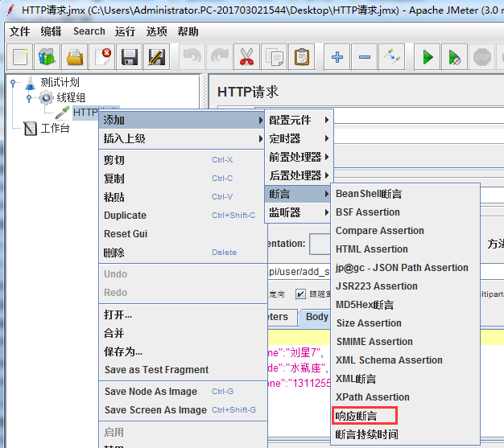
Task: Choose MD5Hex断言 entry
Action: pos(405,305)
